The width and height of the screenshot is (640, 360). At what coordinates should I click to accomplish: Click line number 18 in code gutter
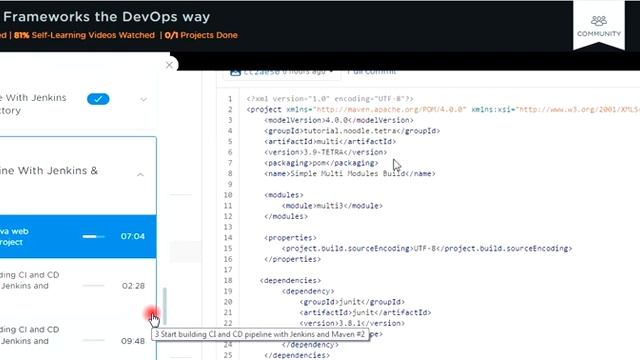228,280
